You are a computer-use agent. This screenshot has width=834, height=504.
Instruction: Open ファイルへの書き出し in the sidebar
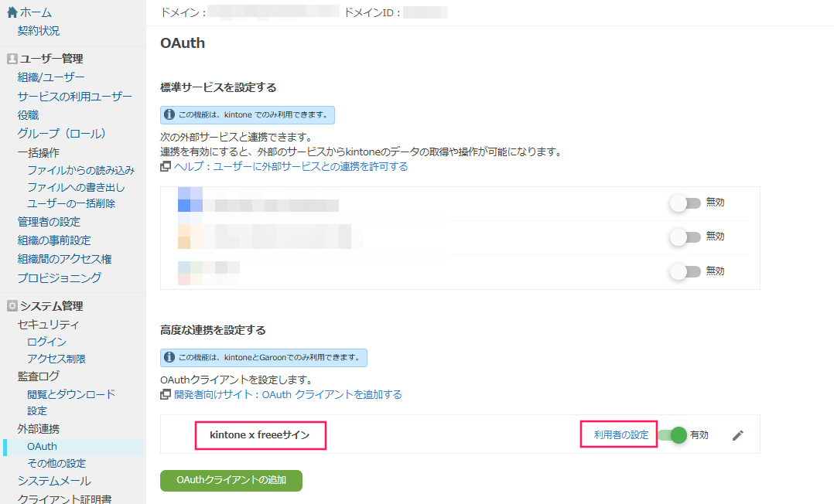tap(76, 187)
